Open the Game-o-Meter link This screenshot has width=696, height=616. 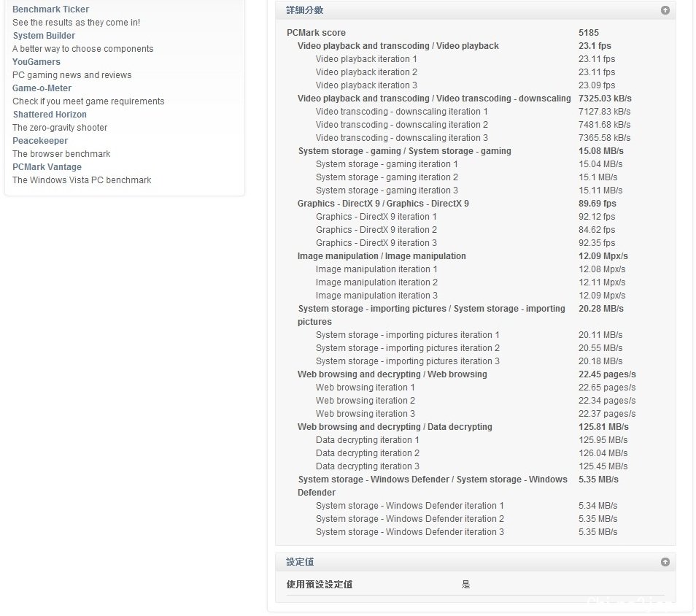42,88
